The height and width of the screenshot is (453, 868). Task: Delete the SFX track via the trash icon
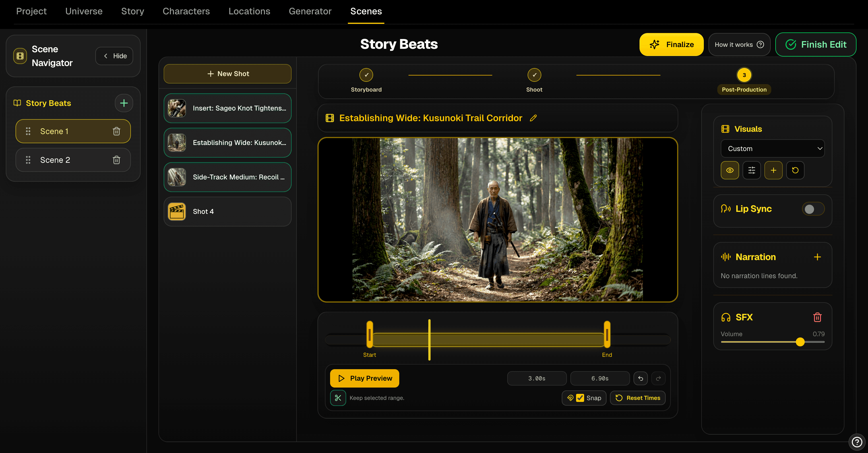pos(818,317)
